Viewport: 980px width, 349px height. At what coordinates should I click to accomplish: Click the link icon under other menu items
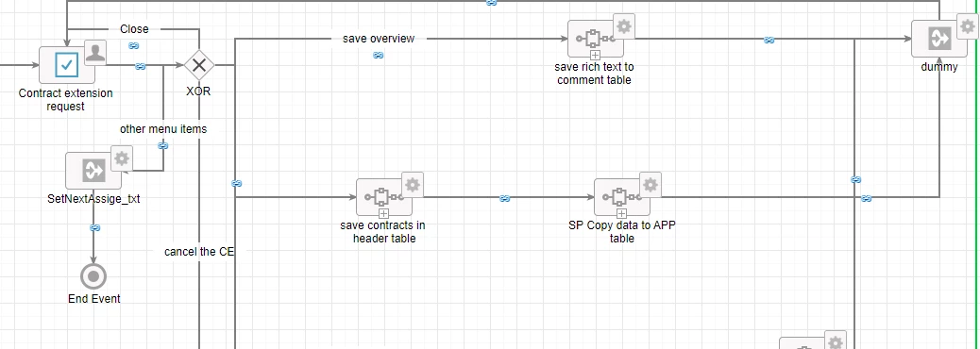click(163, 145)
